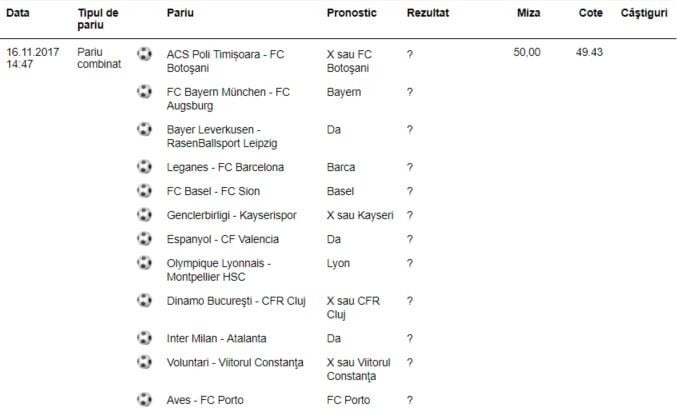Click soccer ball icon for Bayer Leverkusen match
This screenshot has width=678, height=413.
[145, 129]
